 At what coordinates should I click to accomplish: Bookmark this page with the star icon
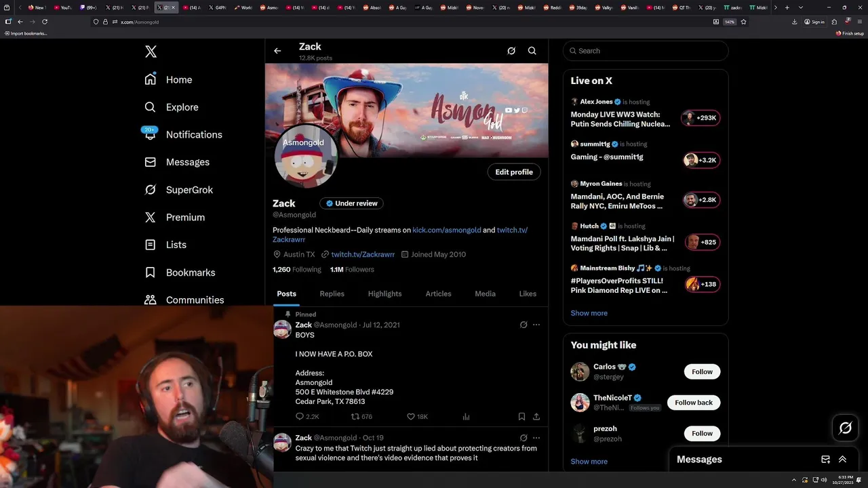click(743, 22)
